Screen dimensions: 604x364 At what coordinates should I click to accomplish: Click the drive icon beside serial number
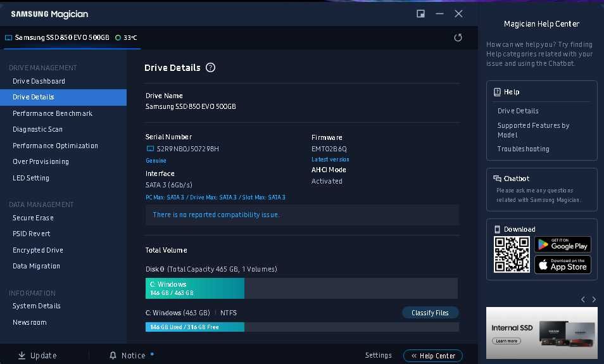[x=150, y=149]
